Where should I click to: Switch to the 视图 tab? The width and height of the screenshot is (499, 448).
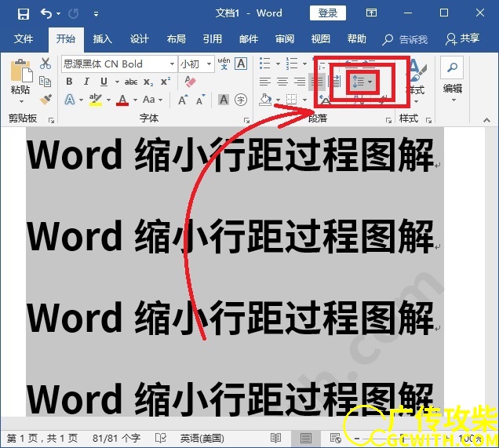[x=320, y=38]
